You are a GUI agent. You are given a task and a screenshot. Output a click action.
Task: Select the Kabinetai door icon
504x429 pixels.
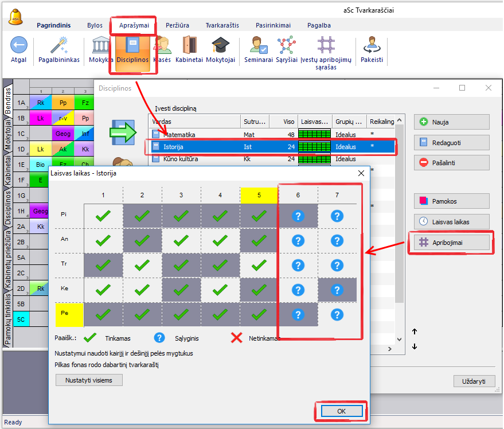[189, 46]
